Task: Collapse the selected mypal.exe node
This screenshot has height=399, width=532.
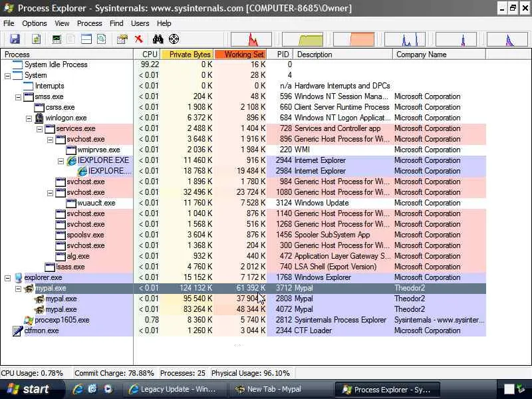Action: click(19, 289)
